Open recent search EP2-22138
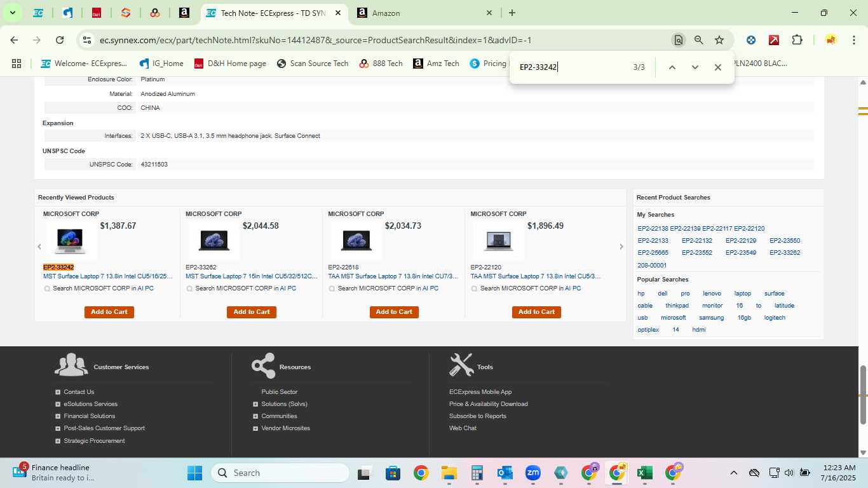This screenshot has width=868, height=488. (653, 229)
